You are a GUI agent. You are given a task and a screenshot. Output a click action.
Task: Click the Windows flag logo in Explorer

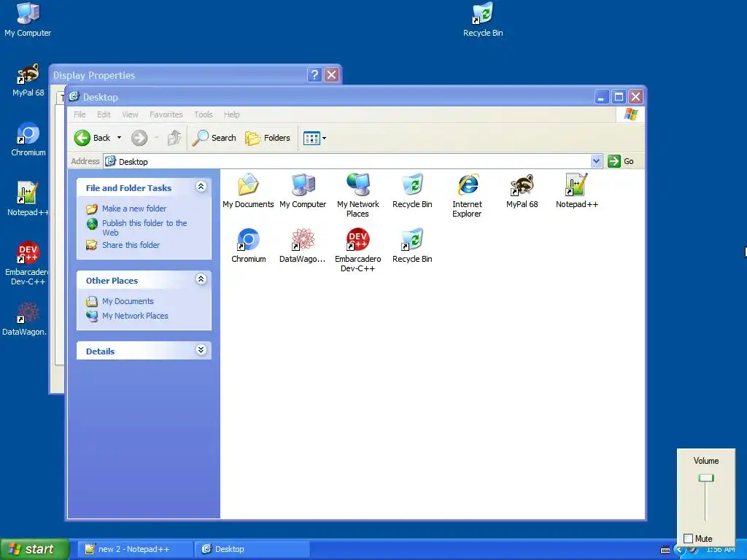(x=630, y=114)
